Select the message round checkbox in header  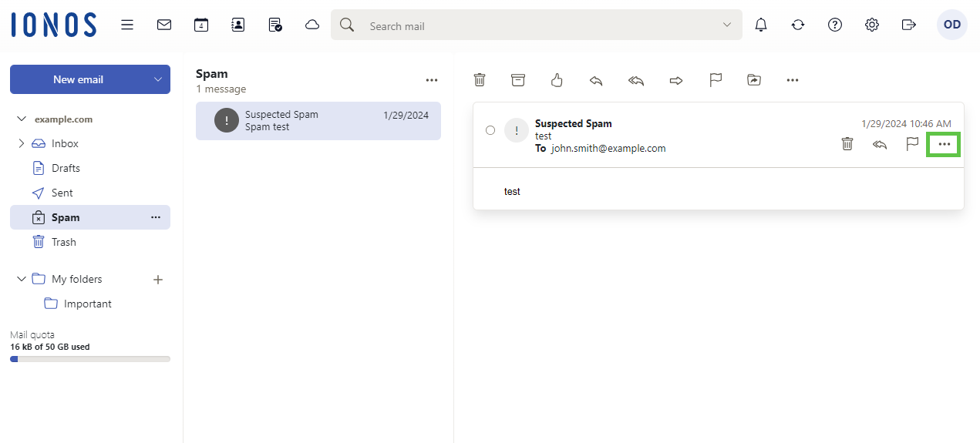click(x=490, y=130)
